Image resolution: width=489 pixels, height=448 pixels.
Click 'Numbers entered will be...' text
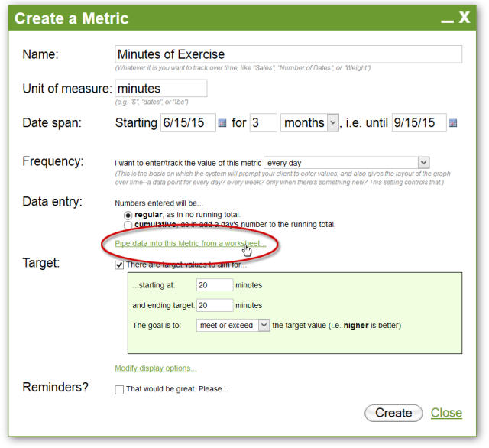(159, 203)
